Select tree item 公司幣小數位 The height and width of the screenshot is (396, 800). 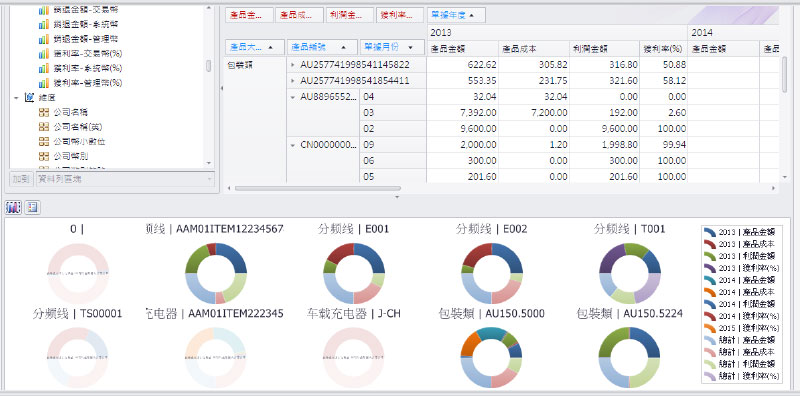coord(79,141)
